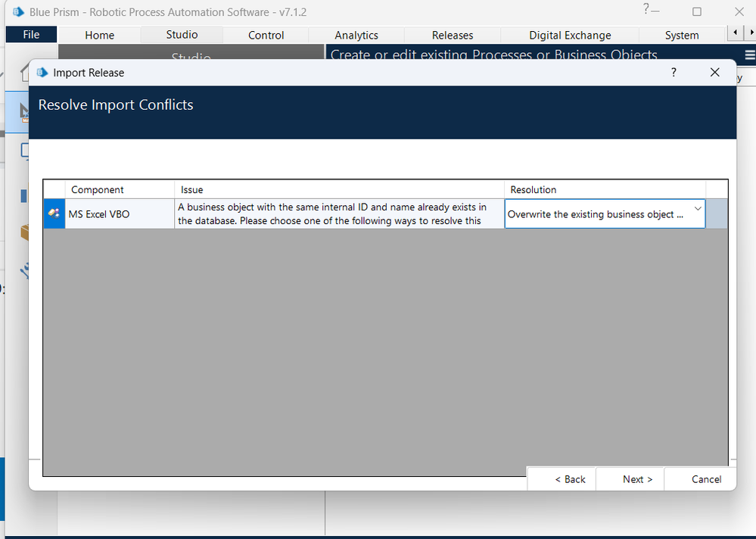Click the Issue column header
The width and height of the screenshot is (756, 539).
point(340,189)
